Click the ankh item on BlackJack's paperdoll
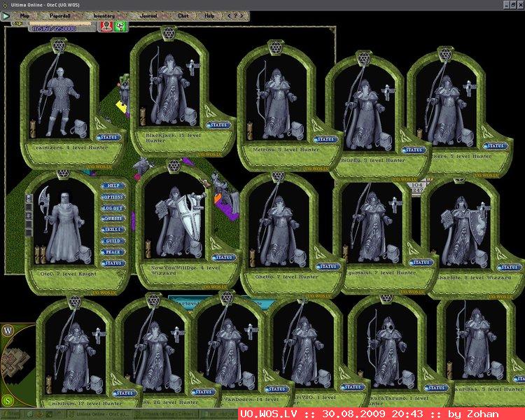Image resolution: width=525 pixels, height=420 pixels. [x=192, y=67]
